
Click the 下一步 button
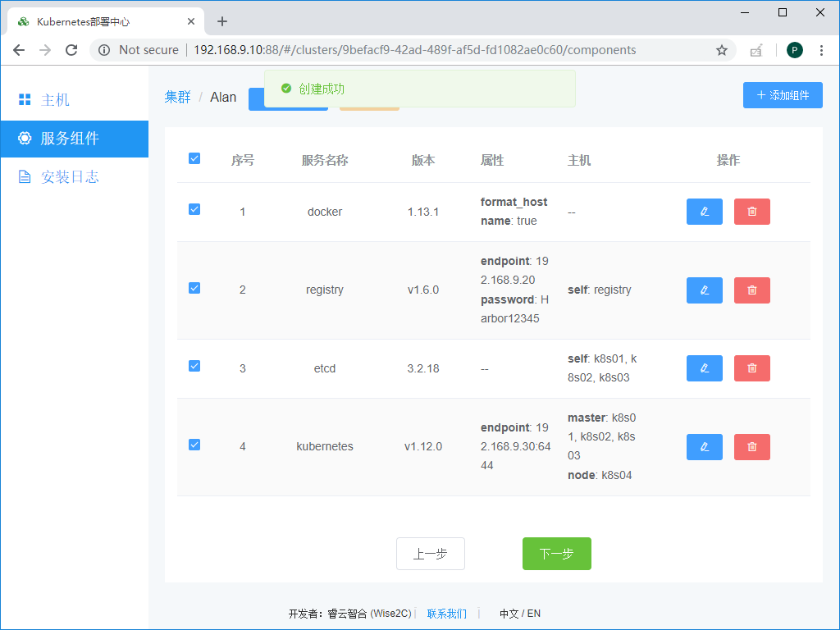556,553
